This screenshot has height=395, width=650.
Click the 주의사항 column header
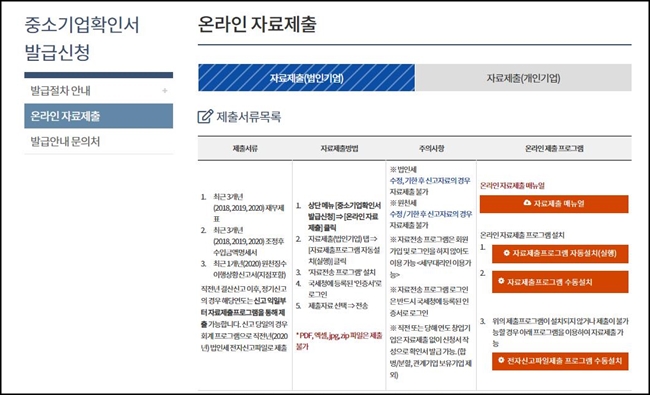pos(432,148)
